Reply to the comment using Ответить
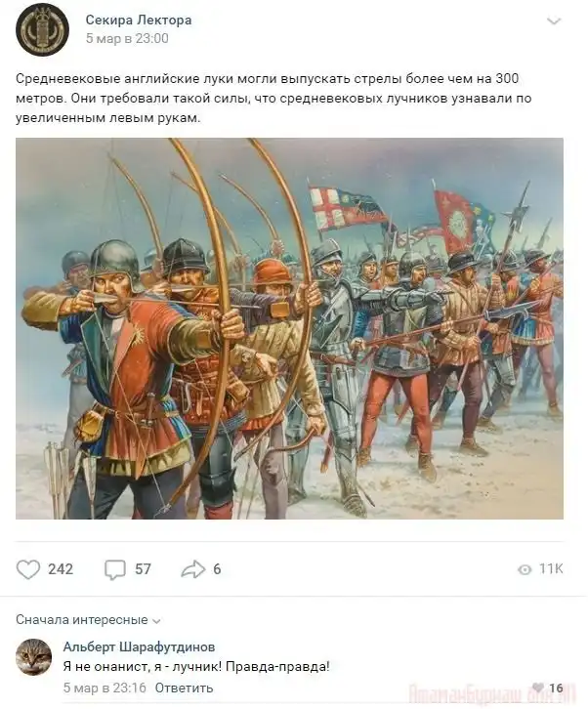The image size is (588, 709). pyautogui.click(x=184, y=688)
